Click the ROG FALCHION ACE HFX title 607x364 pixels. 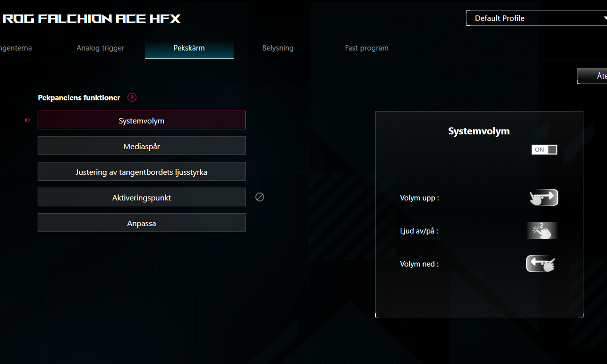[91, 19]
